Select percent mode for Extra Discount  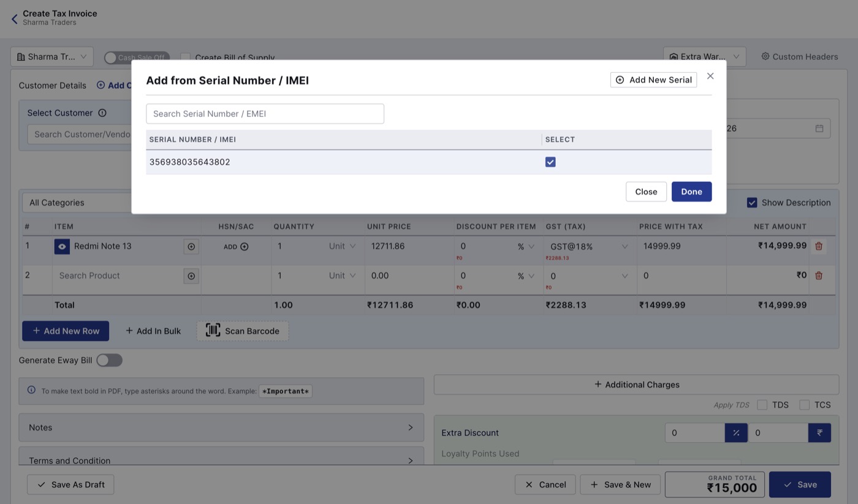736,433
